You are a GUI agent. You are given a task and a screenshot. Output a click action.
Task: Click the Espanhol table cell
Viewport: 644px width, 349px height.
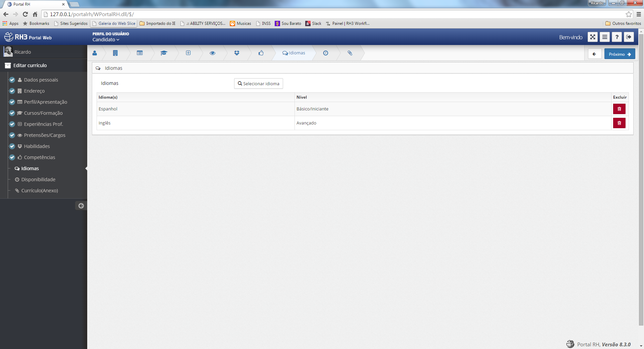tap(196, 109)
